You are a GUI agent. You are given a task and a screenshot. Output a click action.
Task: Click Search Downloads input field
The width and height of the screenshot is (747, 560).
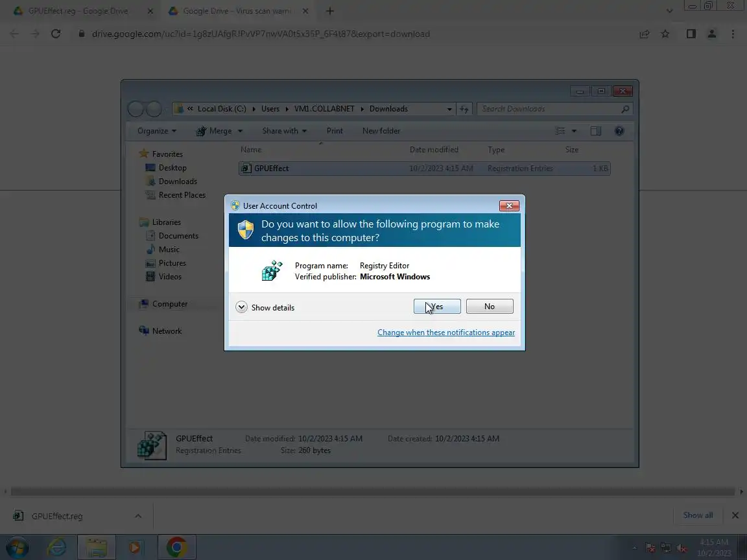point(555,109)
